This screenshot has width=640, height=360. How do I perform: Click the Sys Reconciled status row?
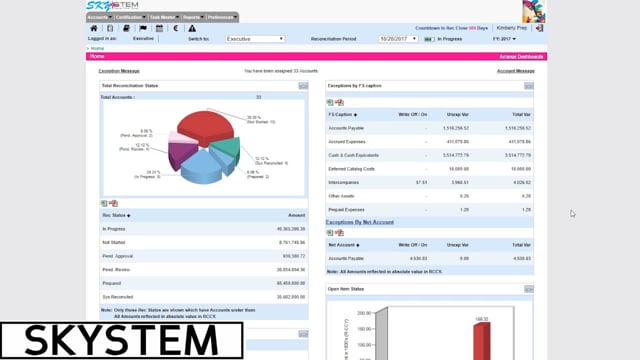point(204,297)
